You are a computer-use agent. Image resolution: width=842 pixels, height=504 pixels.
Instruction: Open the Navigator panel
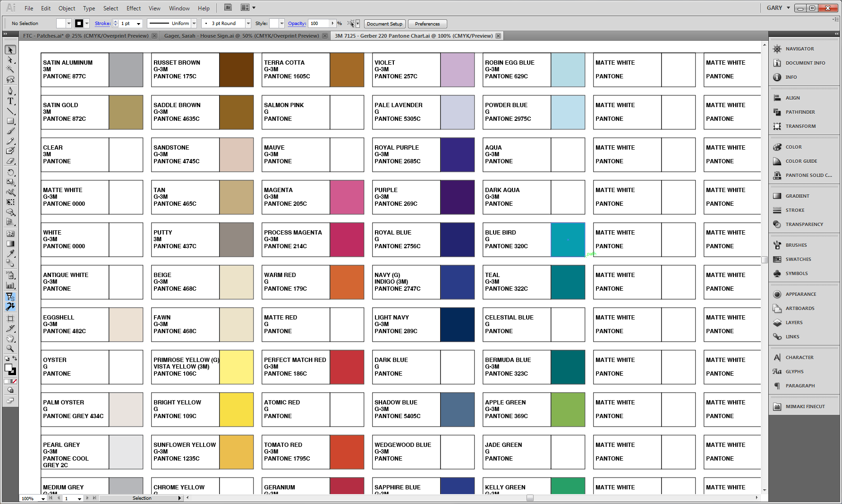(799, 49)
